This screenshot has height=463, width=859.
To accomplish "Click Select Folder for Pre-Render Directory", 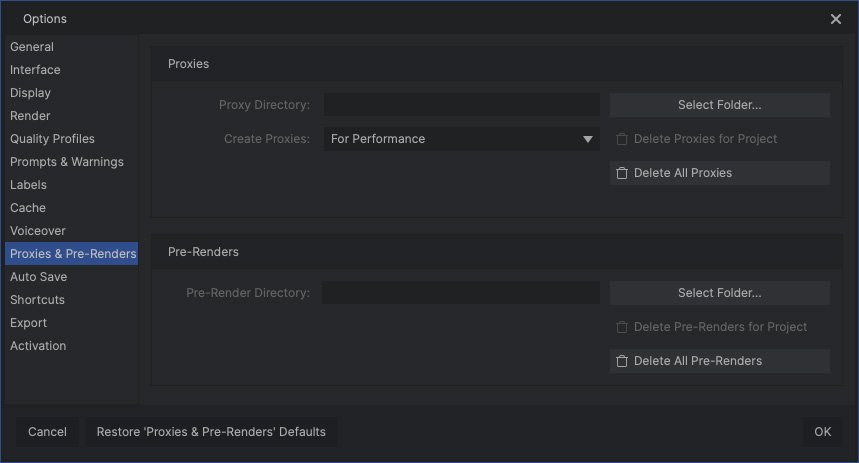I will coord(719,293).
